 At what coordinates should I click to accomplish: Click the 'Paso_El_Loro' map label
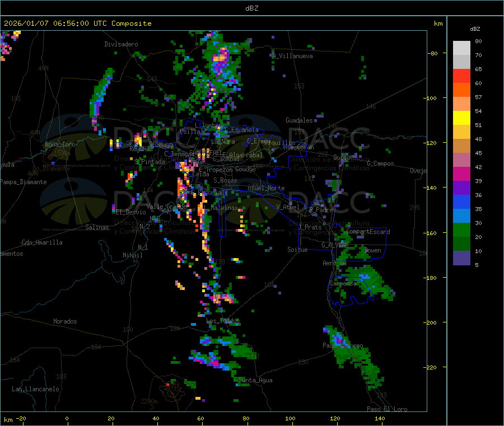coord(387,409)
